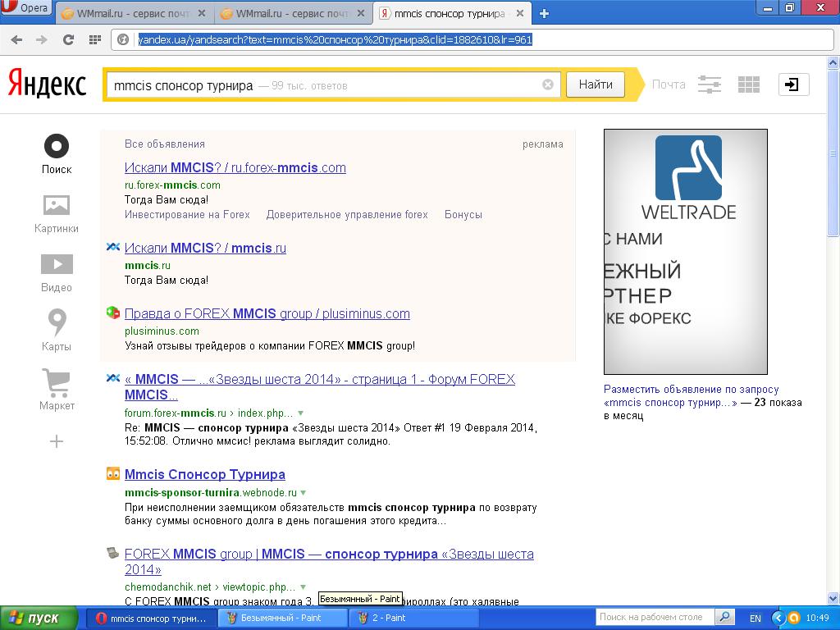Select the mmcis спонсор турнира tab
This screenshot has width=840, height=630.
450,14
